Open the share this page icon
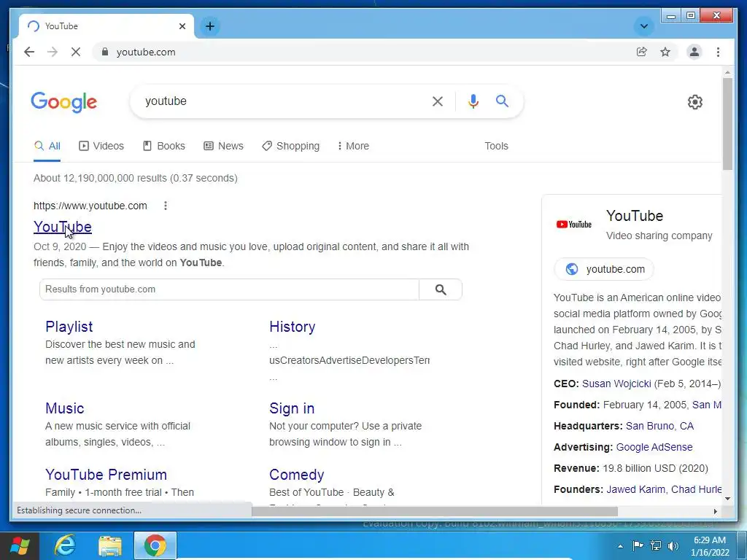 tap(642, 52)
